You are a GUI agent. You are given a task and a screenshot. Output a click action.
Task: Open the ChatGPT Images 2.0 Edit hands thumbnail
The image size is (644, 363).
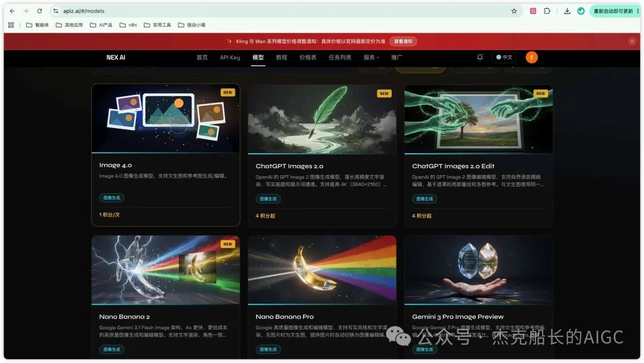click(x=478, y=119)
